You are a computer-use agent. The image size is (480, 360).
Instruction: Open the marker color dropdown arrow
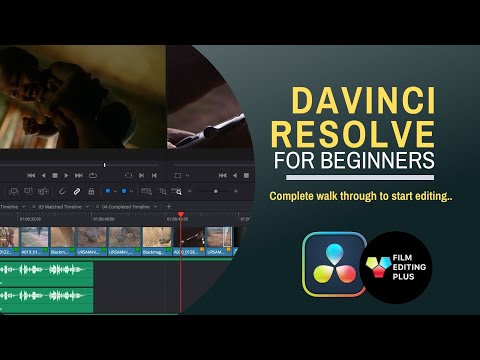[x=132, y=192]
